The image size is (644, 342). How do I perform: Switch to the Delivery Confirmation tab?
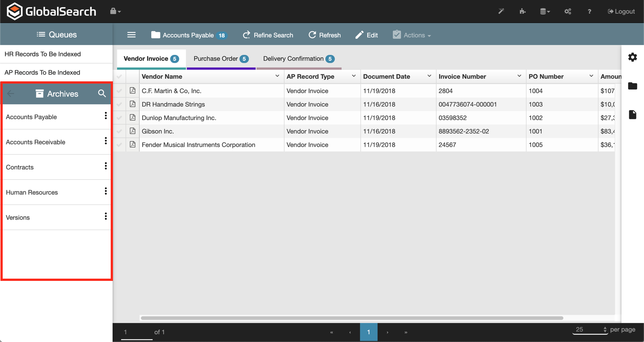(x=298, y=59)
